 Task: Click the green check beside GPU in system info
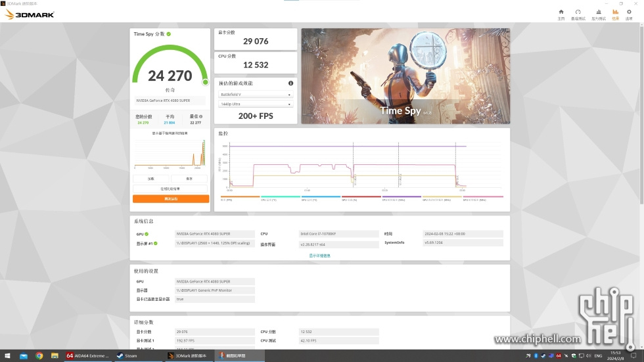tap(147, 234)
